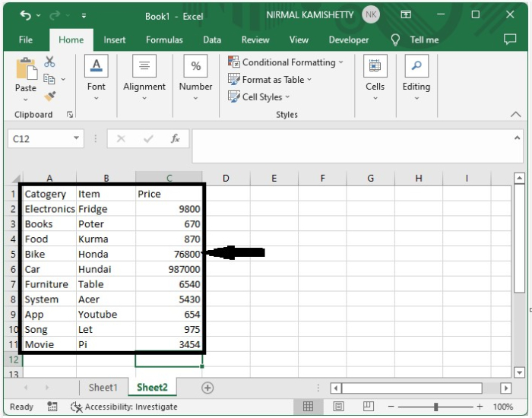Viewport: 532px width, 418px height.
Task: Click the NK account avatar
Action: pos(371,15)
